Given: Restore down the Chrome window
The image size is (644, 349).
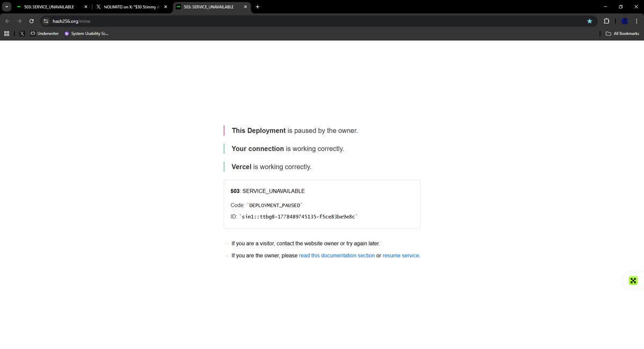Looking at the screenshot, I should pyautogui.click(x=621, y=7).
